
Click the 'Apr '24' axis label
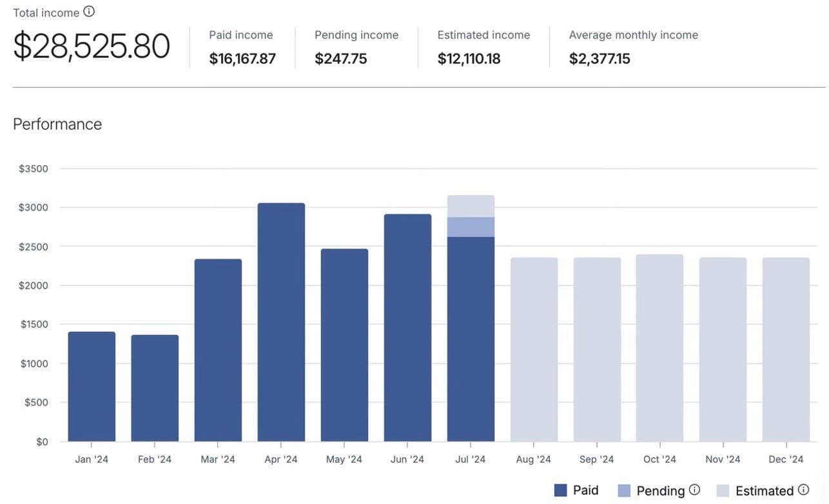click(x=281, y=459)
